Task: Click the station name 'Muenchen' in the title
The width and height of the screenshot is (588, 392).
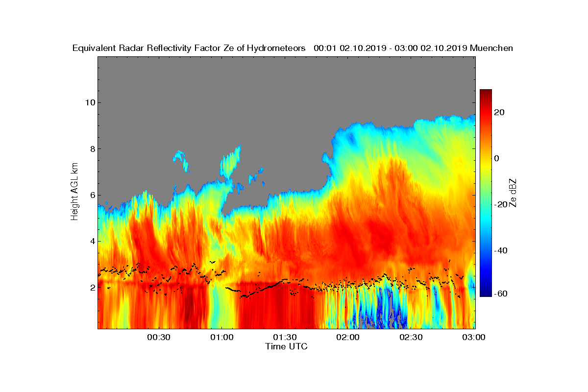Action: (x=491, y=48)
